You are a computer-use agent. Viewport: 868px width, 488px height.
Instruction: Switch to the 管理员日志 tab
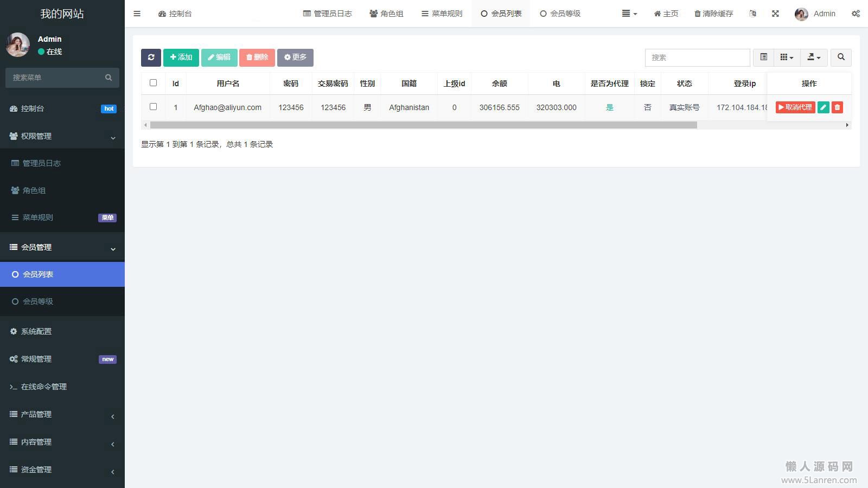click(x=328, y=14)
